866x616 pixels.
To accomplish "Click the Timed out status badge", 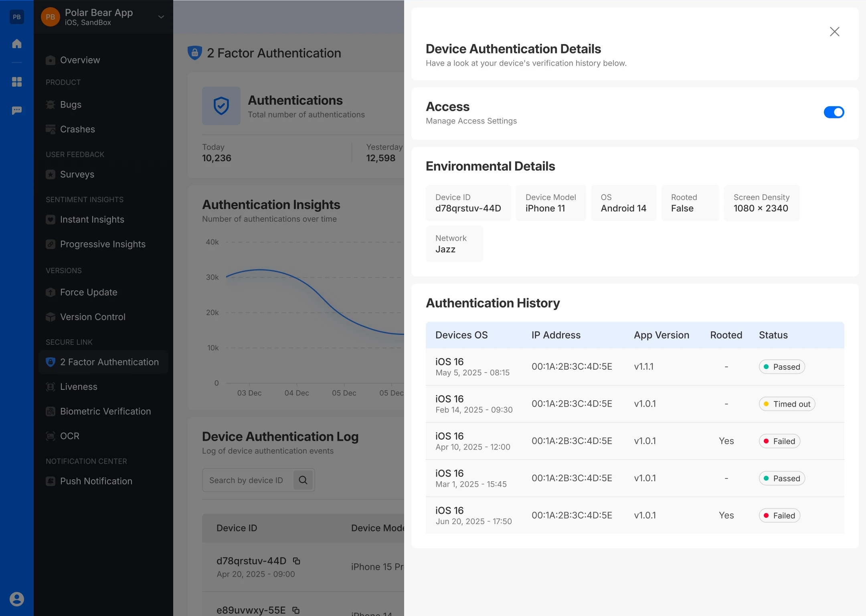I will coord(787,404).
